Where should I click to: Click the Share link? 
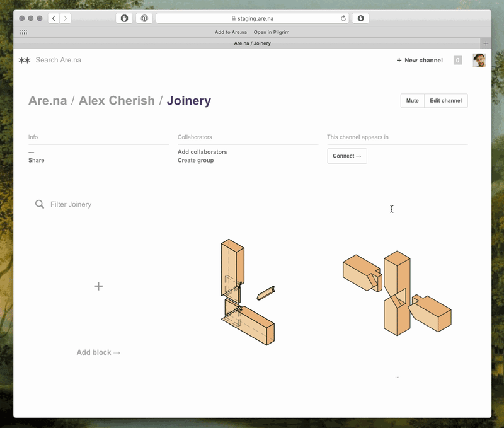(x=37, y=161)
